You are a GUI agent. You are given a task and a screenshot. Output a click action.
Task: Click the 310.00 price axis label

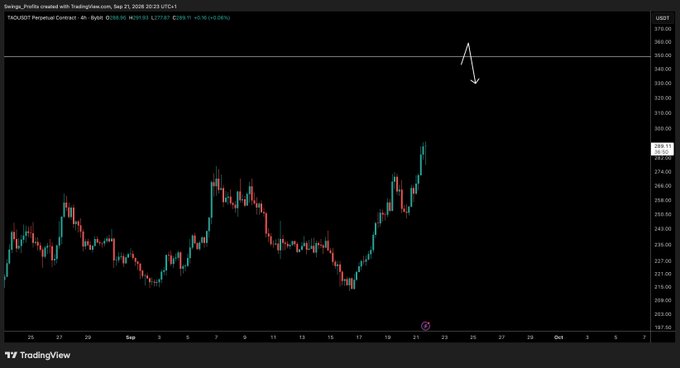(663, 113)
